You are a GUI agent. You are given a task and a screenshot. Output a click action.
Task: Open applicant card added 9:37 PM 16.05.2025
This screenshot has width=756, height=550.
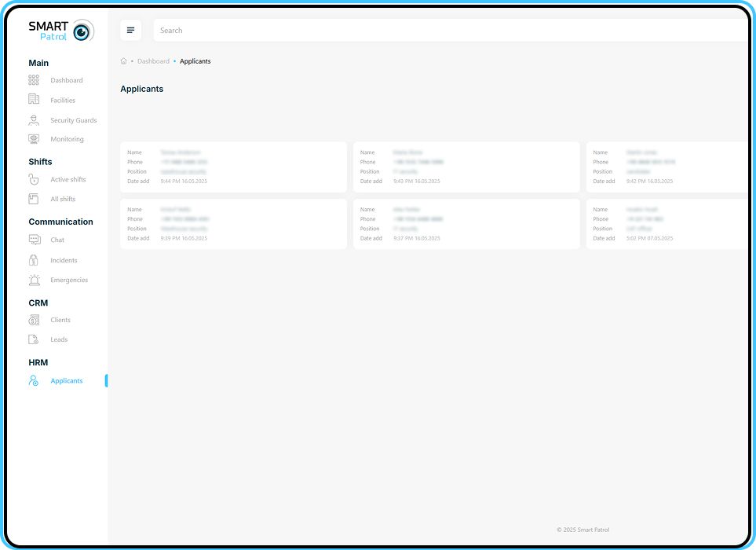[x=466, y=224]
